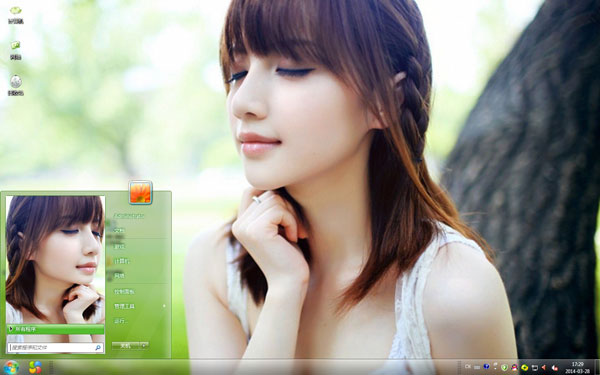Launch the colorful four-petal taskbar app
This screenshot has height=375, width=600.
[x=35, y=367]
